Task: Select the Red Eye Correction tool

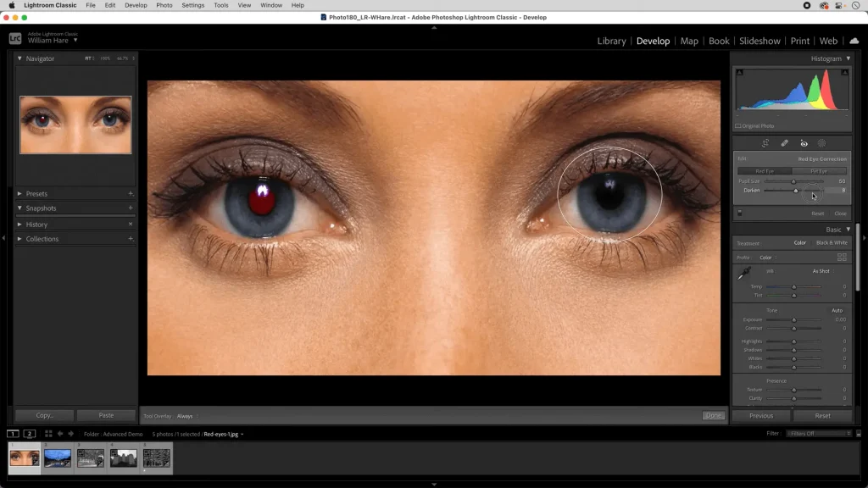Action: point(804,143)
